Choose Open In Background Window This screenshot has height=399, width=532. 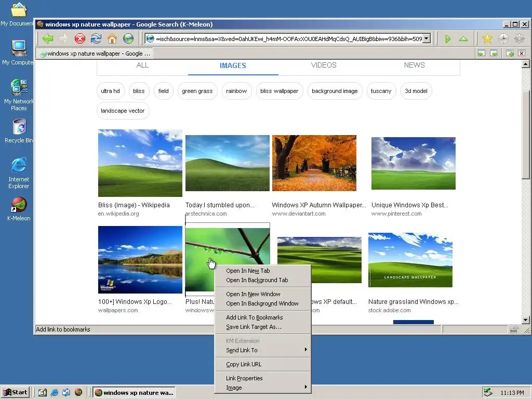click(x=263, y=303)
